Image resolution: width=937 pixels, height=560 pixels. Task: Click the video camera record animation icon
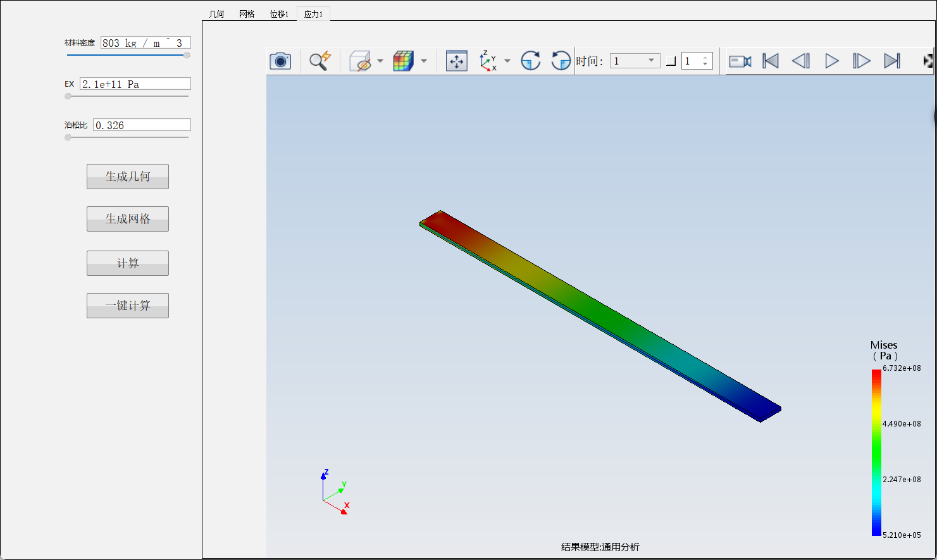click(740, 61)
